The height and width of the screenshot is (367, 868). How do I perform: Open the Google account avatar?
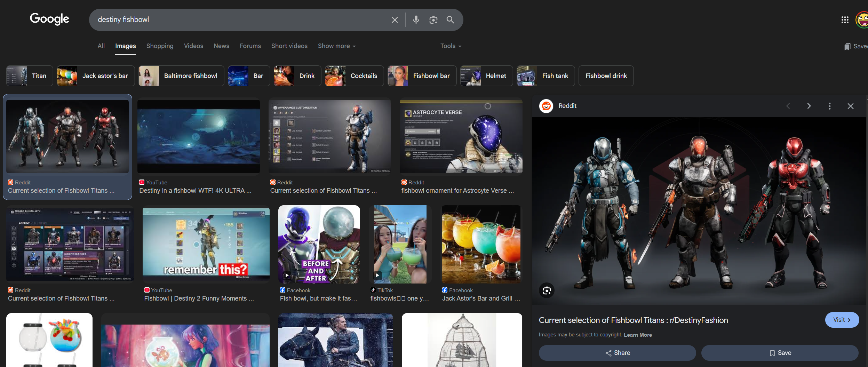[x=862, y=20]
